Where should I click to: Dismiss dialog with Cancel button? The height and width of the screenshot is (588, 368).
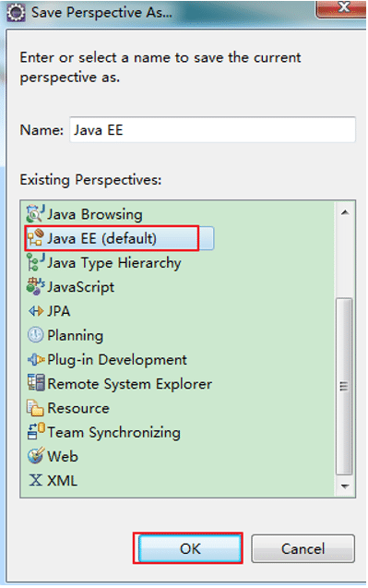click(303, 548)
